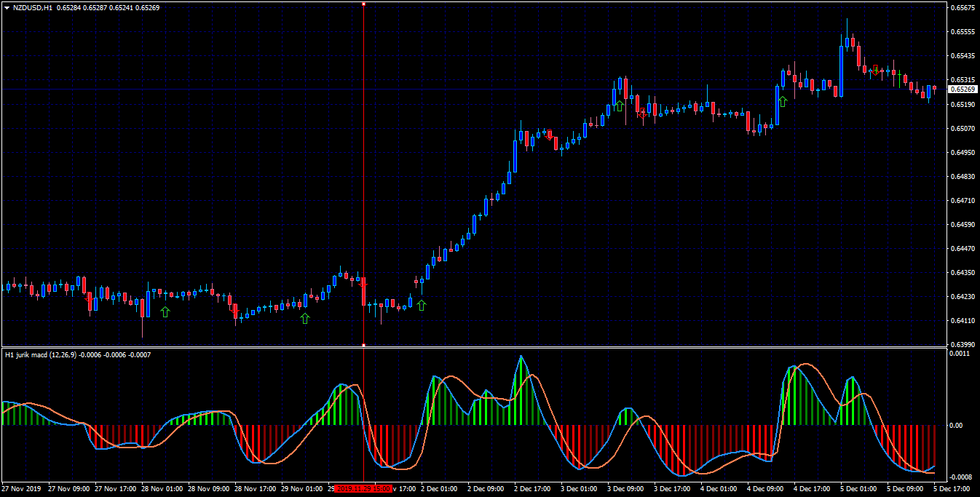The image size is (980, 497).
Task: Click the red sell arrow on the crosshair candle
Action: 364,282
